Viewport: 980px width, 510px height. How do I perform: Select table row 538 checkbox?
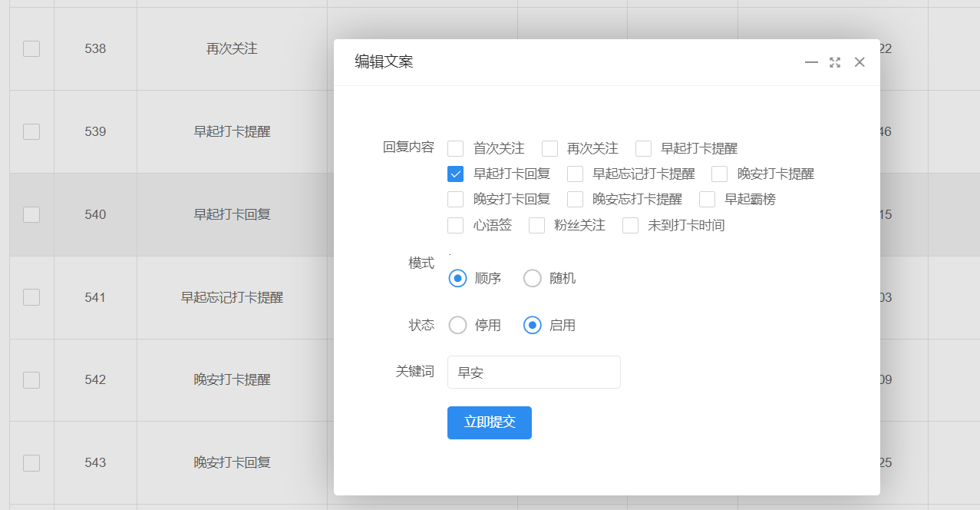pyautogui.click(x=31, y=48)
